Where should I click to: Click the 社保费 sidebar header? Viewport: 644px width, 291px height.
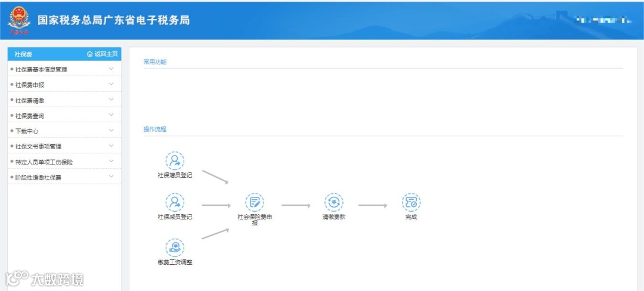click(23, 54)
